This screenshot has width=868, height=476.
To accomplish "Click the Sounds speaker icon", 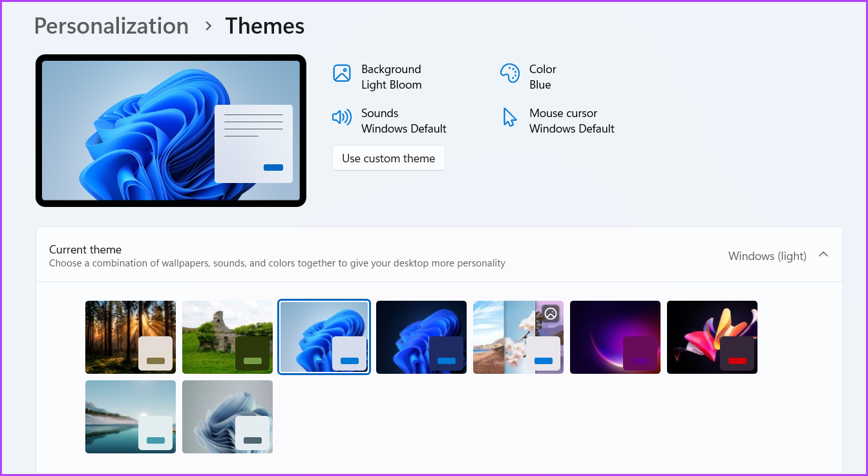I will pos(342,117).
